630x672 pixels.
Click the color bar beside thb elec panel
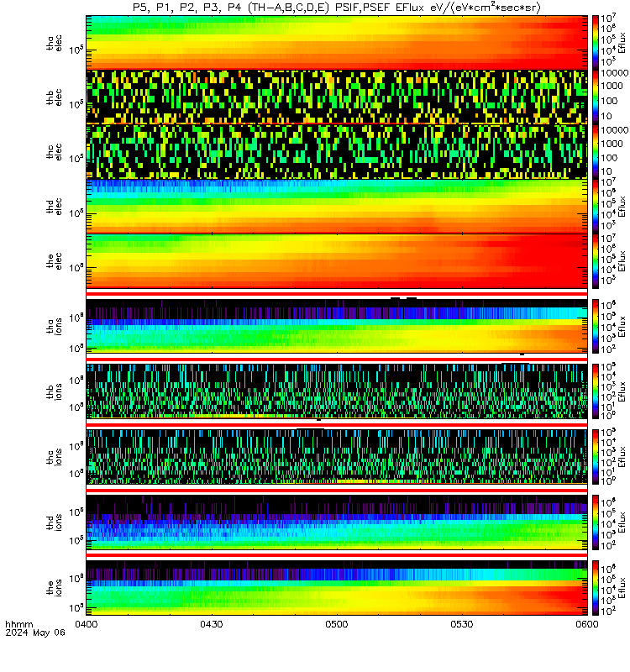tap(596, 97)
